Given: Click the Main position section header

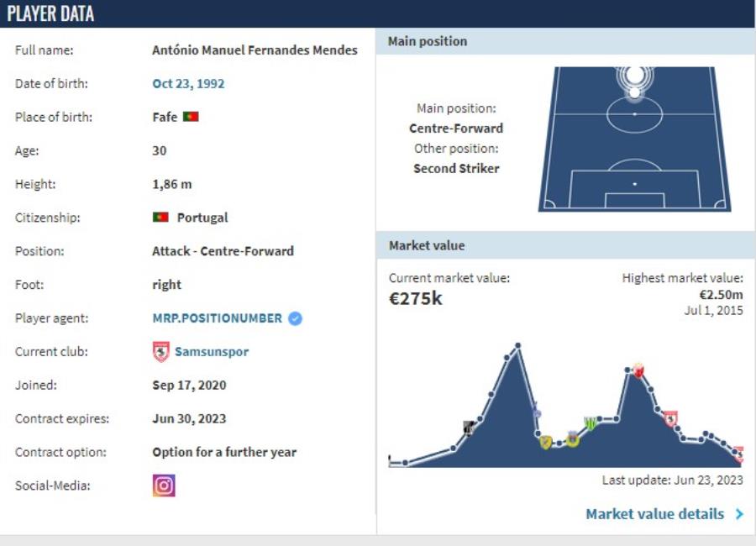Looking at the screenshot, I should coord(566,41).
